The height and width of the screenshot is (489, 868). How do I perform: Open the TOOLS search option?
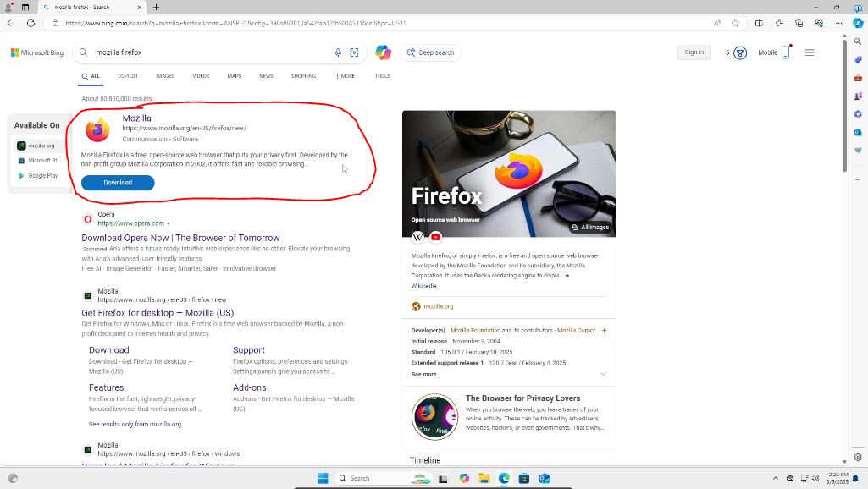(x=383, y=76)
